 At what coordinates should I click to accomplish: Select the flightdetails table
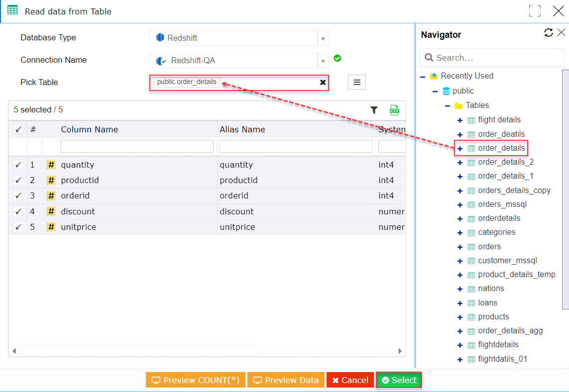[498, 345]
